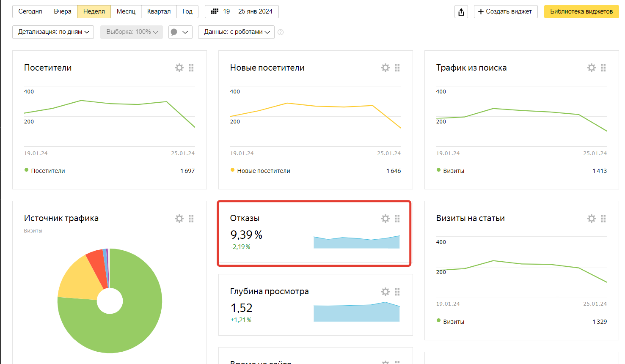Click the calendar icon in date range
The image size is (625, 364).
click(x=215, y=11)
